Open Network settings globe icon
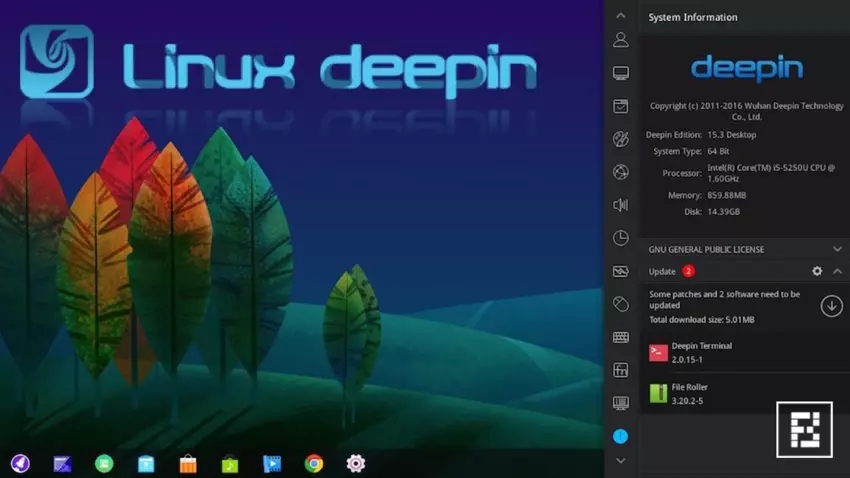 click(x=621, y=172)
